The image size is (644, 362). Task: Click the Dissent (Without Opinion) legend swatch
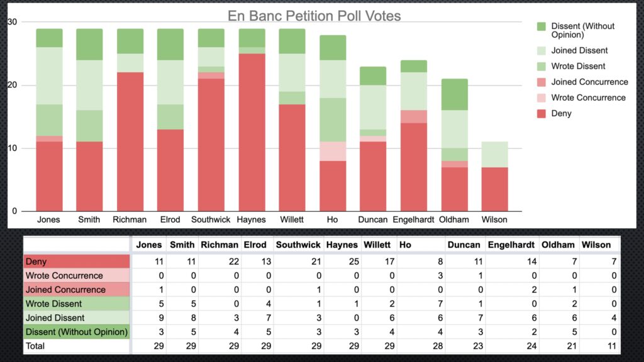[x=541, y=26]
